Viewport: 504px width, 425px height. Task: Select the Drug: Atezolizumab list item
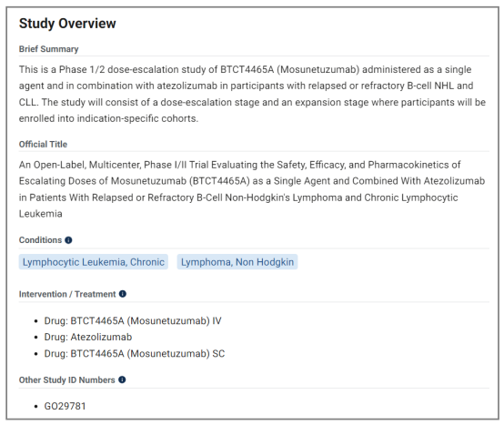coord(88,337)
